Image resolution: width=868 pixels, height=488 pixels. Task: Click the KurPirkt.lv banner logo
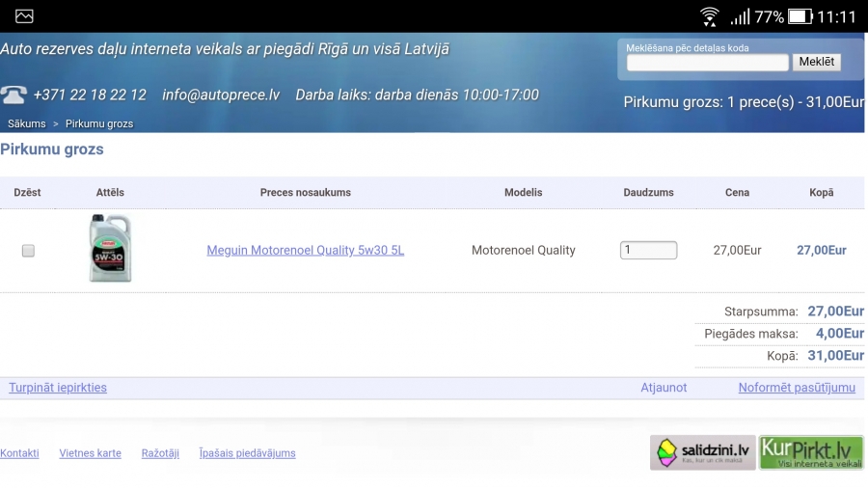coord(811,452)
